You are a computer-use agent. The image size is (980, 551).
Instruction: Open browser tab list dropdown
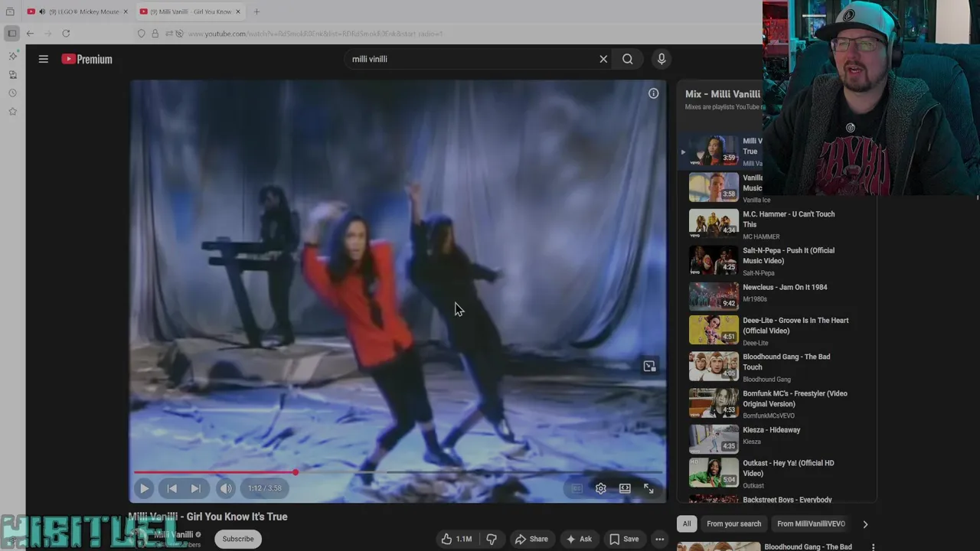click(10, 11)
